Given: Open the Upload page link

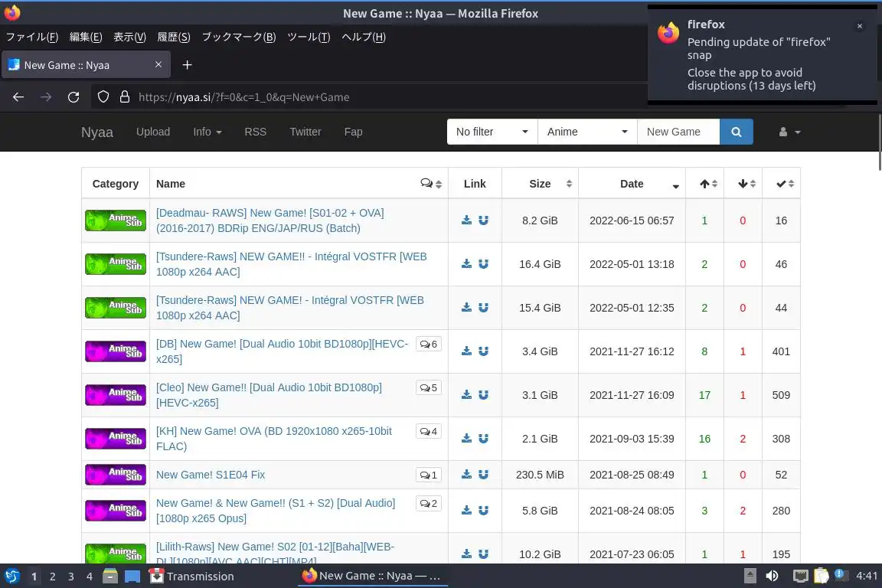Looking at the screenshot, I should 153,132.
